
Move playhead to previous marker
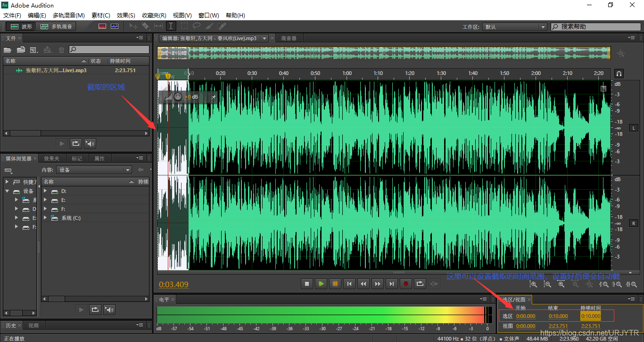(x=349, y=284)
